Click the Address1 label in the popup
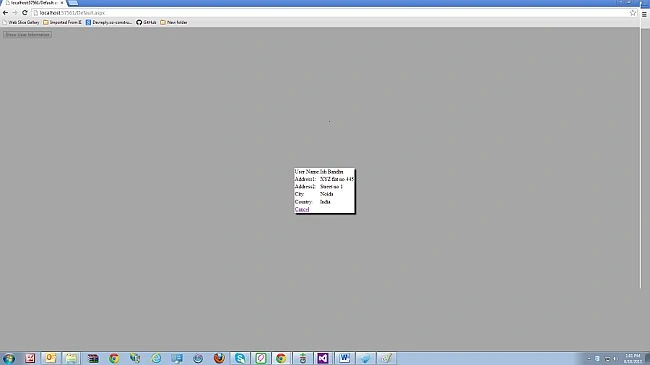 coord(306,179)
